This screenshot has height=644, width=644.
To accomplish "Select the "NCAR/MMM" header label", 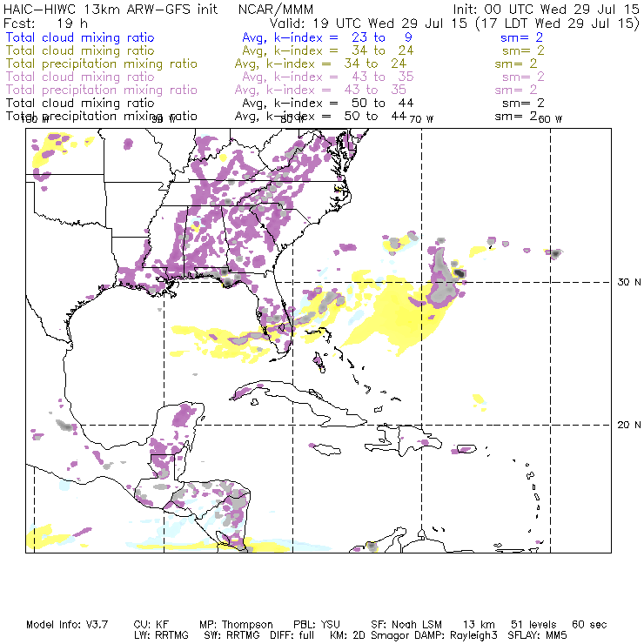I will coord(276,9).
